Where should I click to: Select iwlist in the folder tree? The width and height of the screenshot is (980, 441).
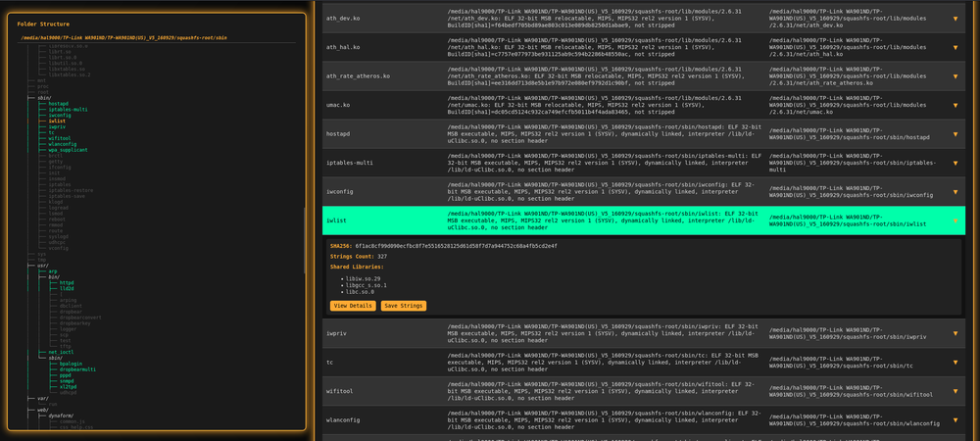[x=57, y=122]
